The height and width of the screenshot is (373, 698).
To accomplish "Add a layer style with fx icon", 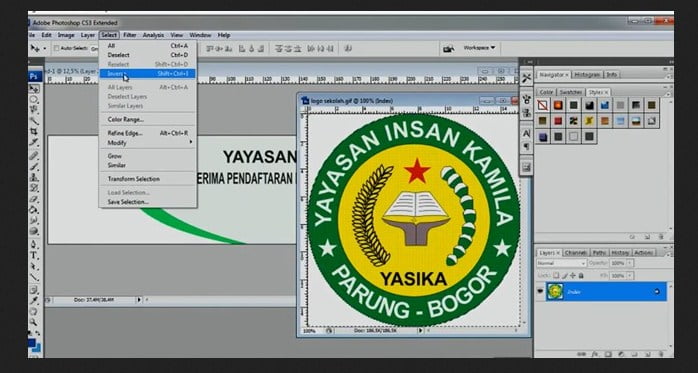I will tap(595, 354).
